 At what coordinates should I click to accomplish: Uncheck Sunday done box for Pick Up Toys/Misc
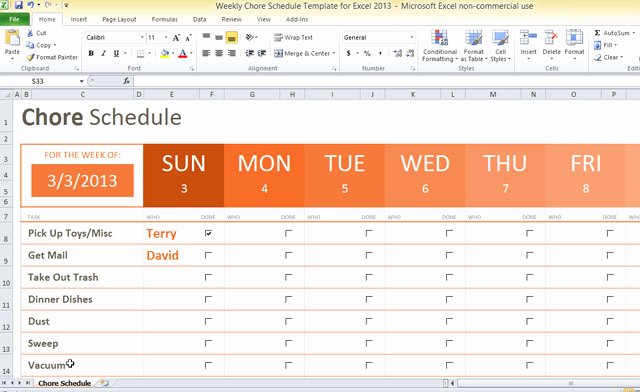(x=208, y=233)
